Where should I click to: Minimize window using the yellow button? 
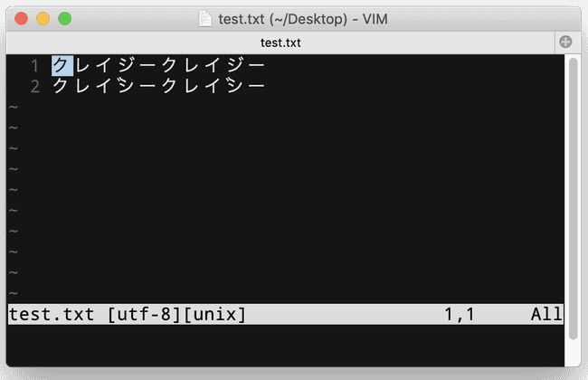coord(43,18)
